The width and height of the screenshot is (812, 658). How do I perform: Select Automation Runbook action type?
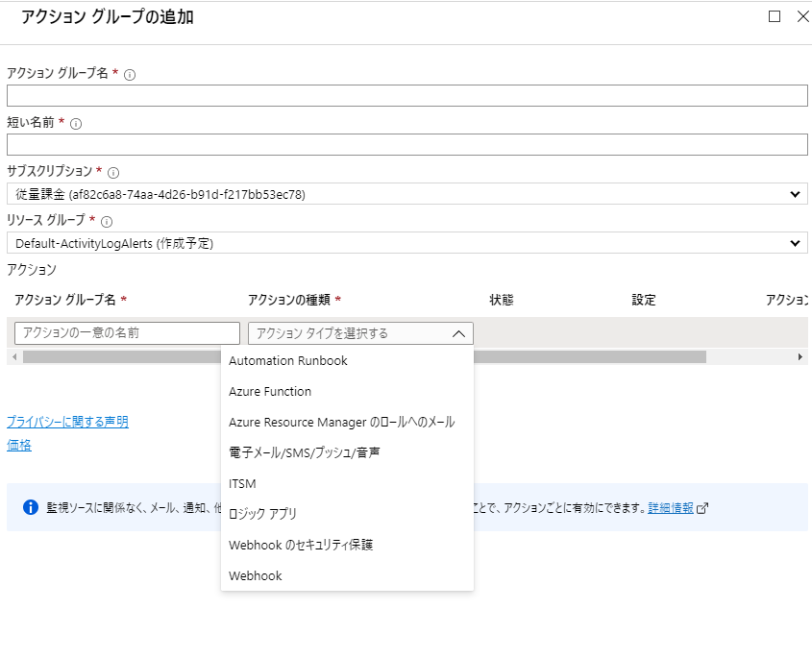pyautogui.click(x=347, y=361)
